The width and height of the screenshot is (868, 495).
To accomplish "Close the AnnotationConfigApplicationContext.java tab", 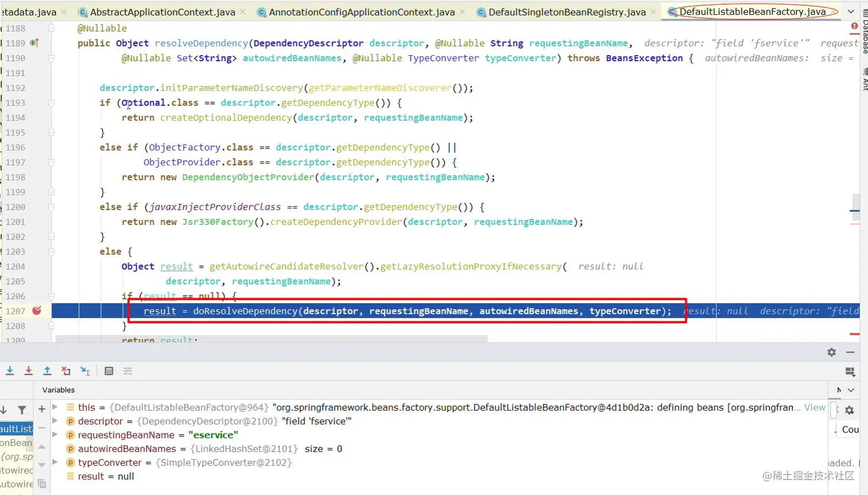I will tap(463, 11).
